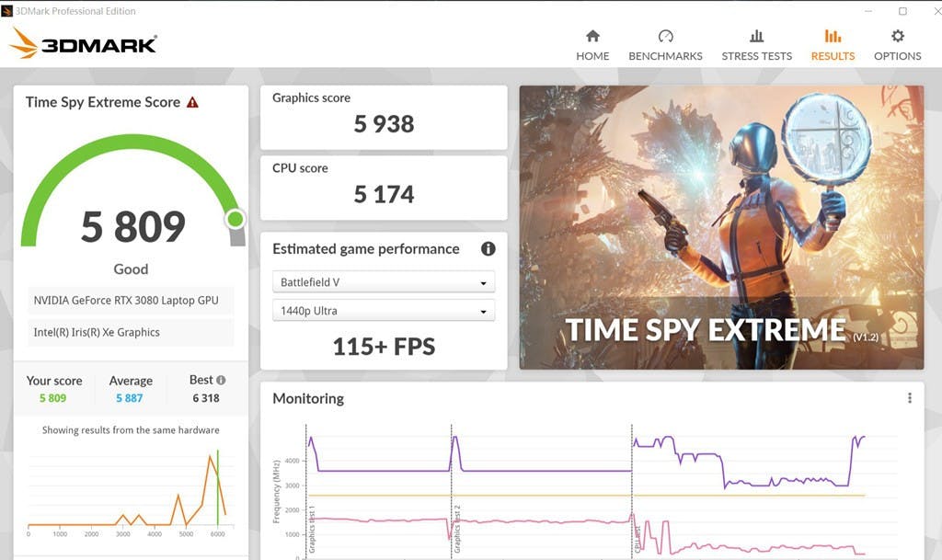Click the Good rating label

[131, 269]
